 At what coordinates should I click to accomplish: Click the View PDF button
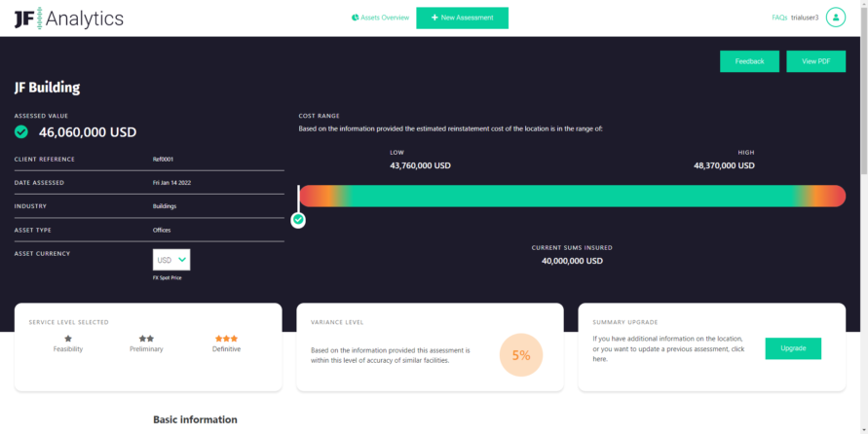pyautogui.click(x=816, y=61)
